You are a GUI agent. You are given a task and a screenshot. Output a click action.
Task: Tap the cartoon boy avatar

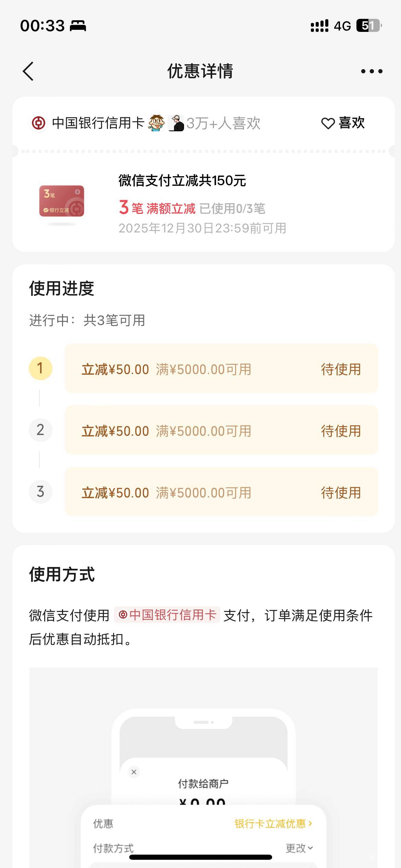[156, 123]
